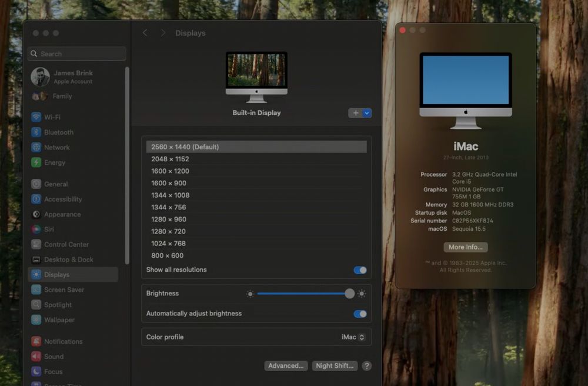Choose 1024 × 768 resolution
Viewport: 588px width, 386px height.
256,244
